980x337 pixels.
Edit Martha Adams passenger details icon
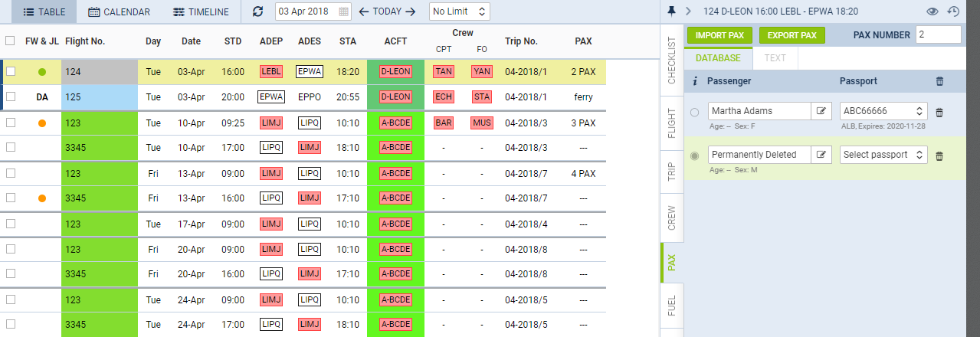[x=822, y=111]
